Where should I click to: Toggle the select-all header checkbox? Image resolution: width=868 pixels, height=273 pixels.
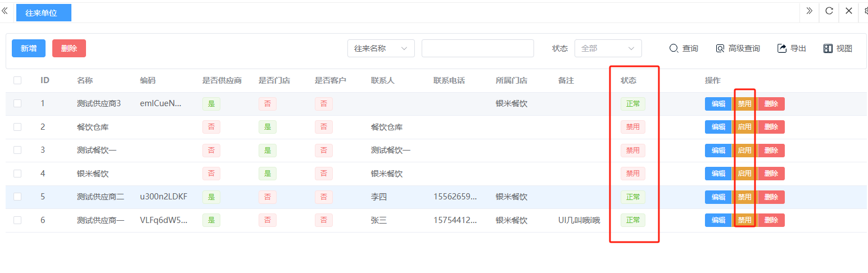click(17, 80)
